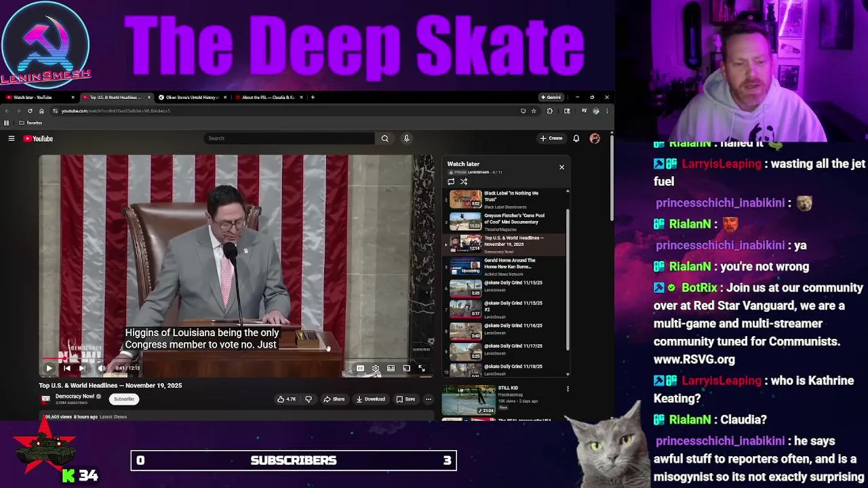Click the Democracy Now channel avatar
This screenshot has width=868, height=488.
click(x=45, y=399)
